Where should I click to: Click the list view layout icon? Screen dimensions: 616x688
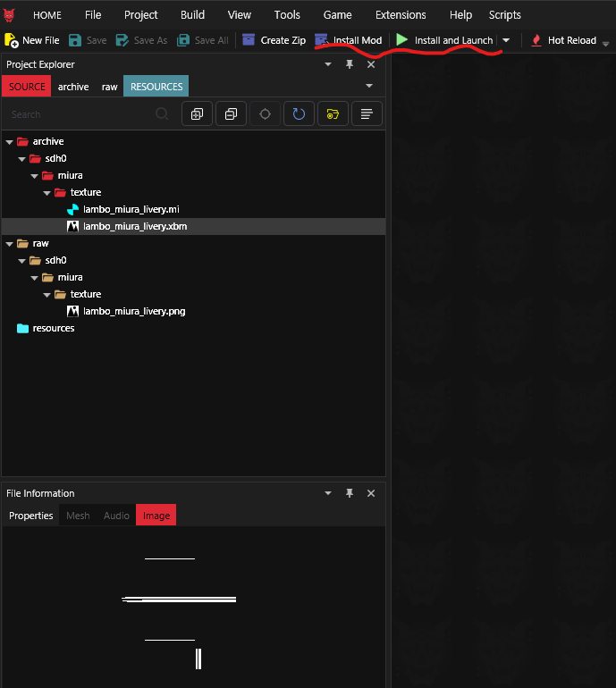(367, 113)
